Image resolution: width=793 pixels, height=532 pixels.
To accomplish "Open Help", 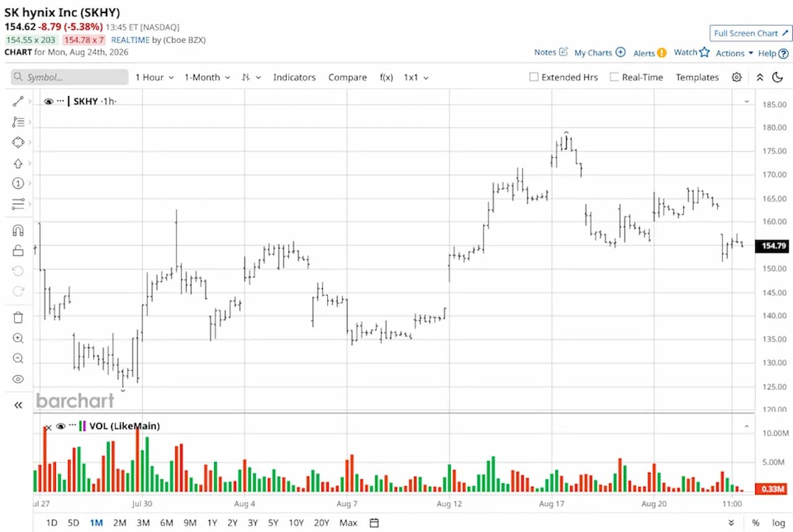I will (773, 53).
